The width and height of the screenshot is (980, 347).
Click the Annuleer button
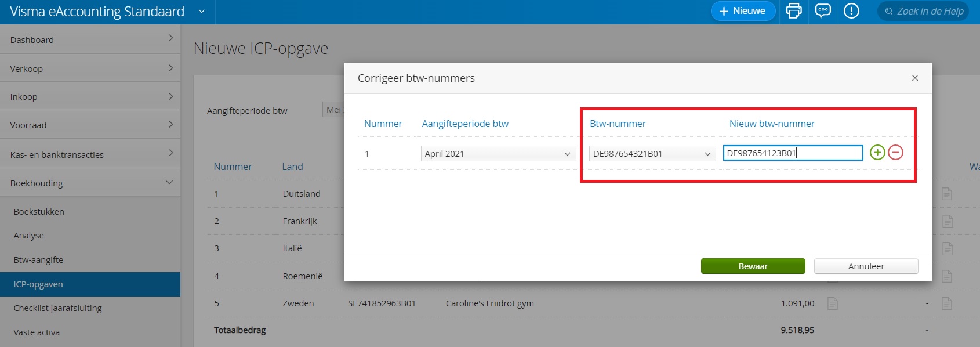[866, 266]
